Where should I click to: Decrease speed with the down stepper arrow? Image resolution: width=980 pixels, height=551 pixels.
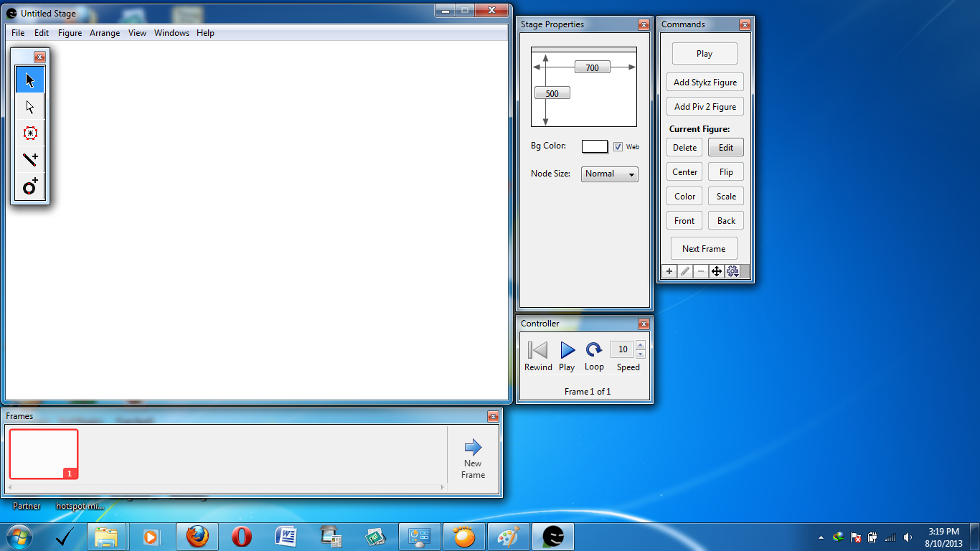(641, 354)
